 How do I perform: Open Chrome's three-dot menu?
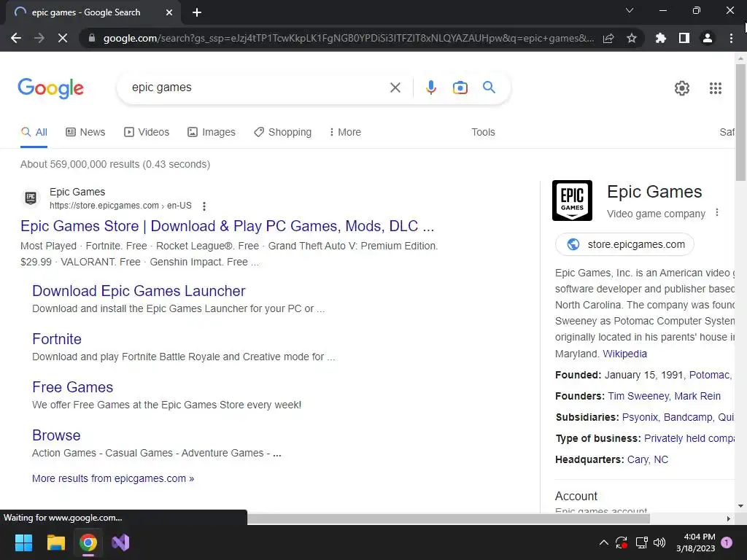coord(731,38)
